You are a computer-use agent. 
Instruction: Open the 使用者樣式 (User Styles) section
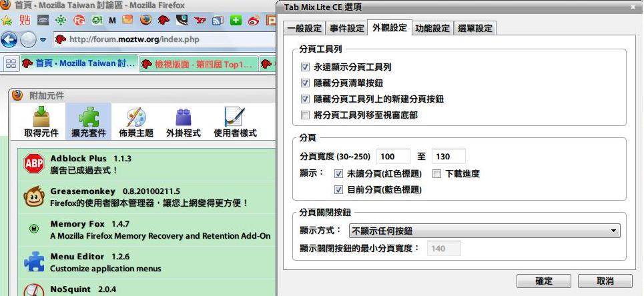234,123
